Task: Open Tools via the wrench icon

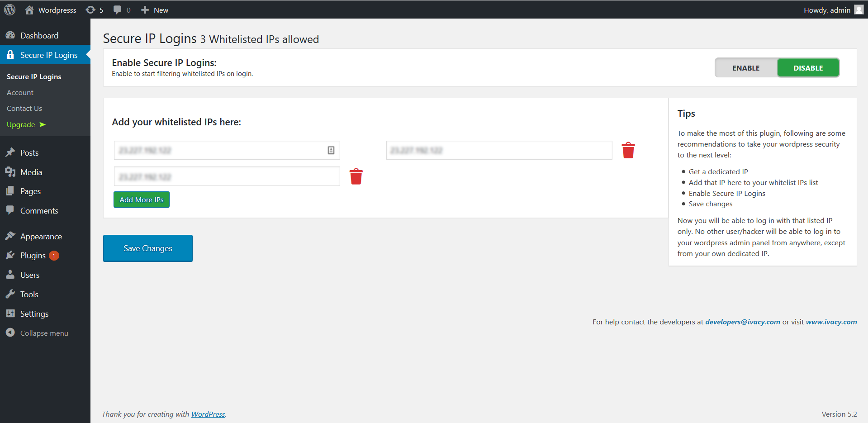Action: coord(10,294)
